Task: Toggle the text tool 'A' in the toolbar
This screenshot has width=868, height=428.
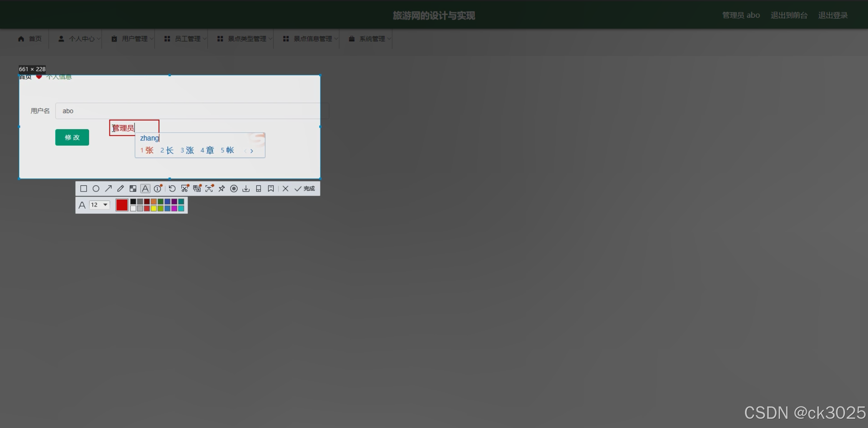Action: (x=145, y=188)
